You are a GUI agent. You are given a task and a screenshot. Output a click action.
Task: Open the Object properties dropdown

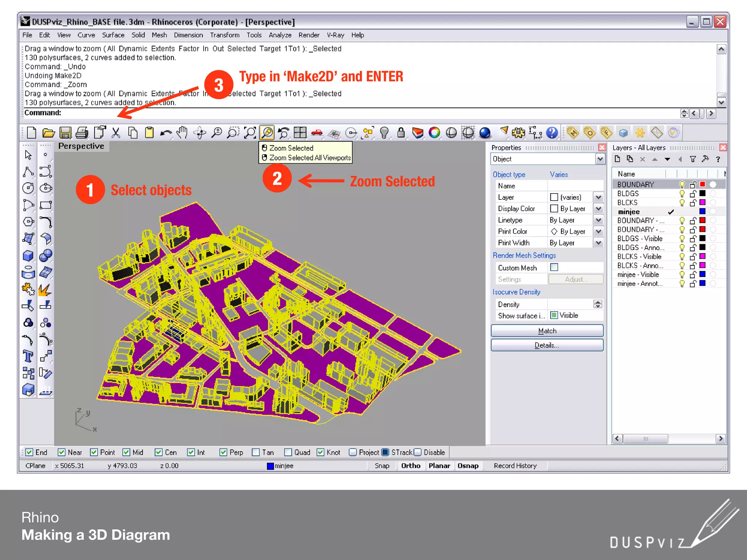(600, 159)
